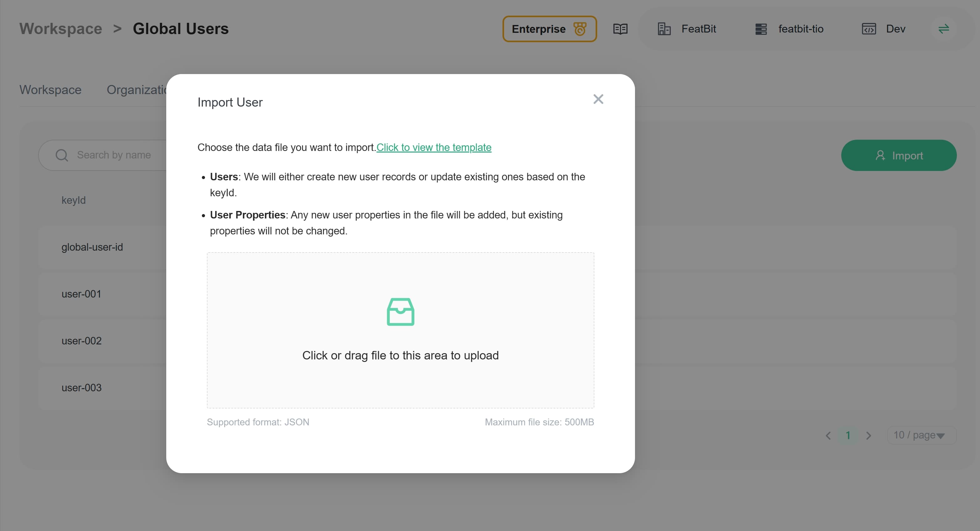Open the view template link
Image resolution: width=980 pixels, height=531 pixels.
point(434,147)
